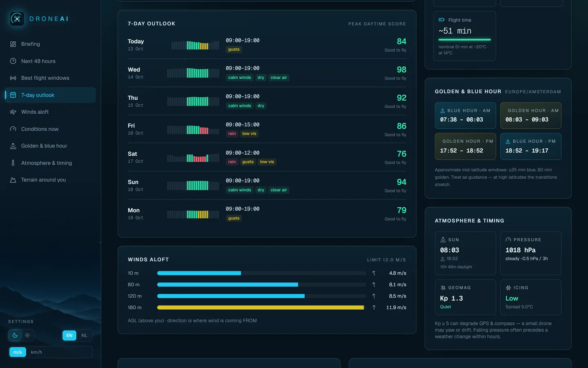Open Conditions now section
588x368 pixels.
(50, 129)
